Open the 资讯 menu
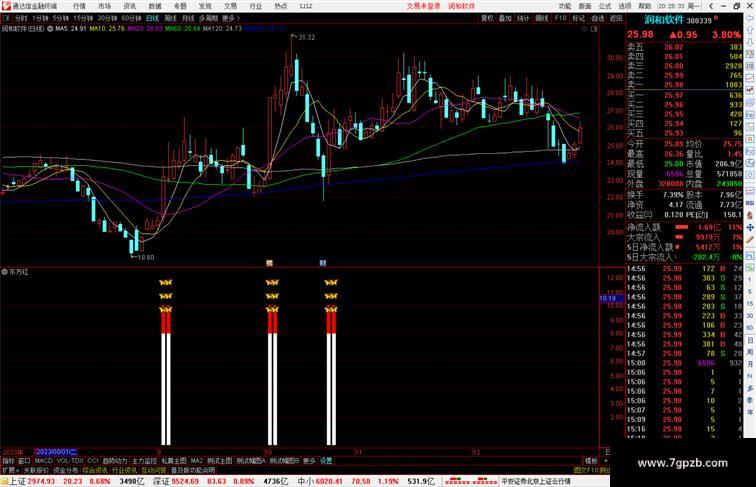The height and width of the screenshot is (487, 756). (x=130, y=6)
